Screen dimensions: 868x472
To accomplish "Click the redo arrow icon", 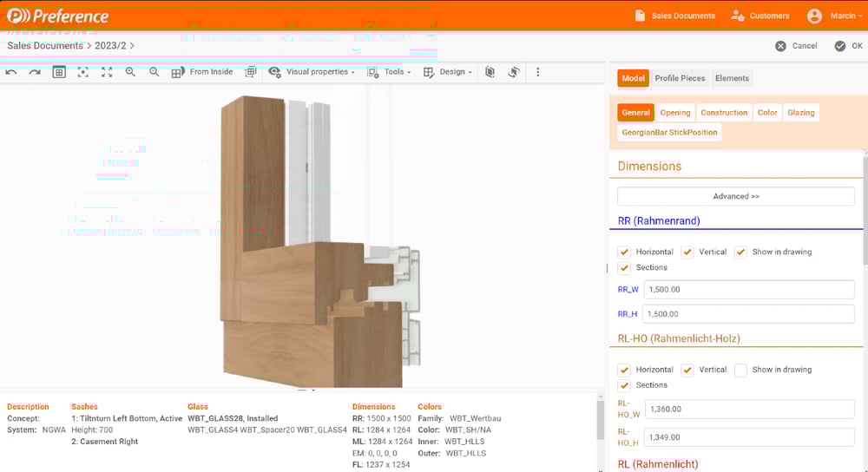I will [35, 72].
